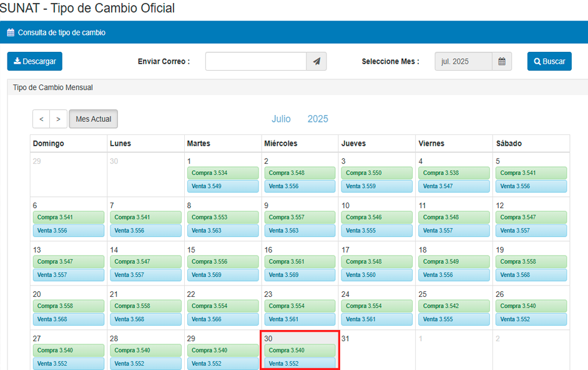
Task: Select Venta 3.557 on day 12
Action: (x=531, y=230)
